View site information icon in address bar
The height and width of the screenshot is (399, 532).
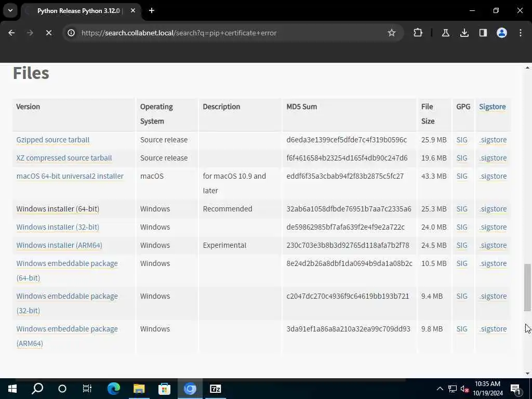click(x=71, y=33)
